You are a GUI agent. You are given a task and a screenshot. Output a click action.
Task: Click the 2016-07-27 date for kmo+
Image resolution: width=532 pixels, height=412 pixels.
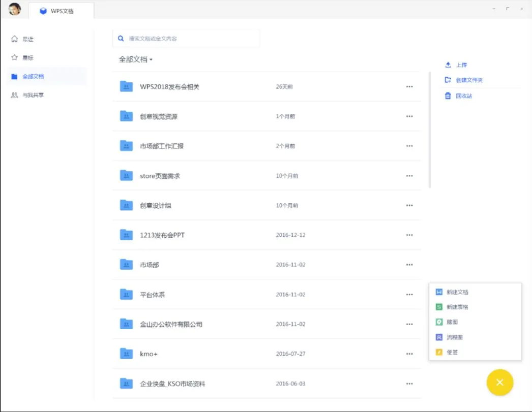290,354
